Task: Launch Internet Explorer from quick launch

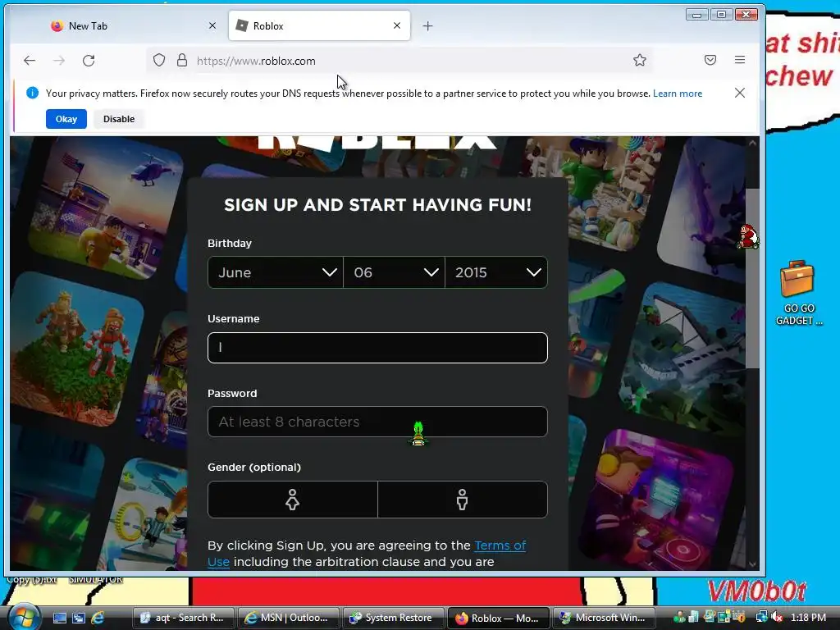Action: pos(98,618)
